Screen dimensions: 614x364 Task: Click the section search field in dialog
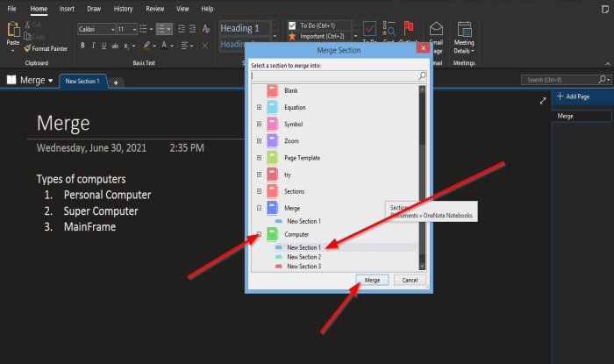(x=339, y=76)
